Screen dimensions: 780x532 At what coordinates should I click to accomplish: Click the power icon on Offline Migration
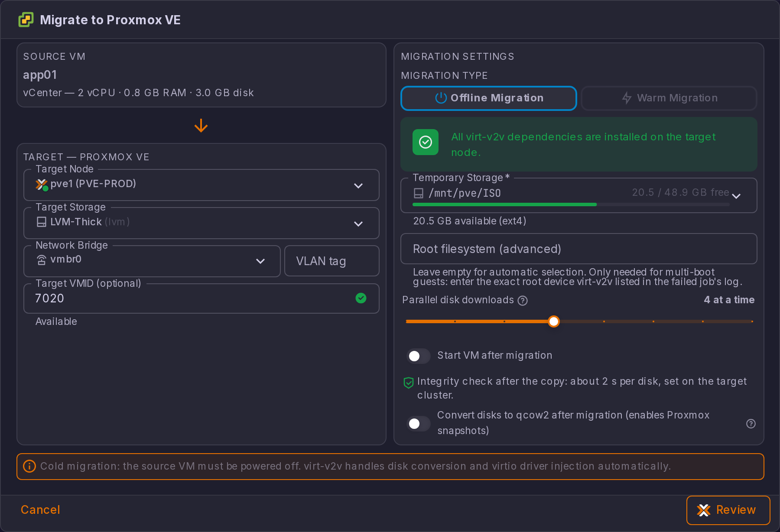click(441, 98)
